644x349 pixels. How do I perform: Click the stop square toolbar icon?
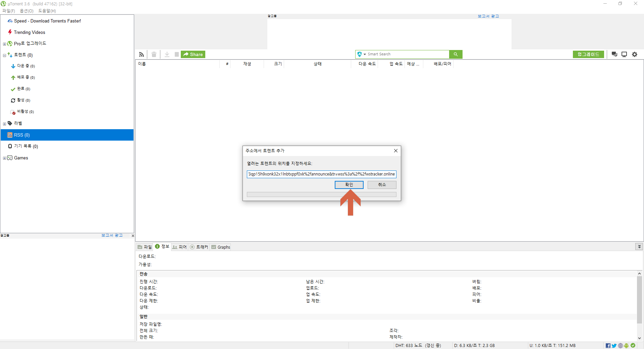177,54
